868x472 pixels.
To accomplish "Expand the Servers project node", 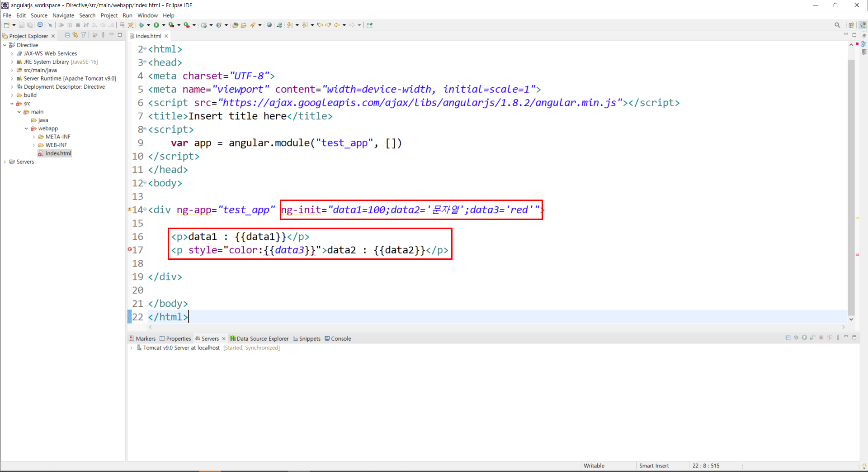I will tap(5, 162).
